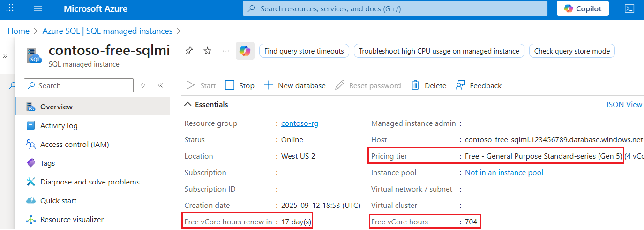This screenshot has height=230, width=644.
Task: Click the Copilot button in header
Action: [x=583, y=8]
